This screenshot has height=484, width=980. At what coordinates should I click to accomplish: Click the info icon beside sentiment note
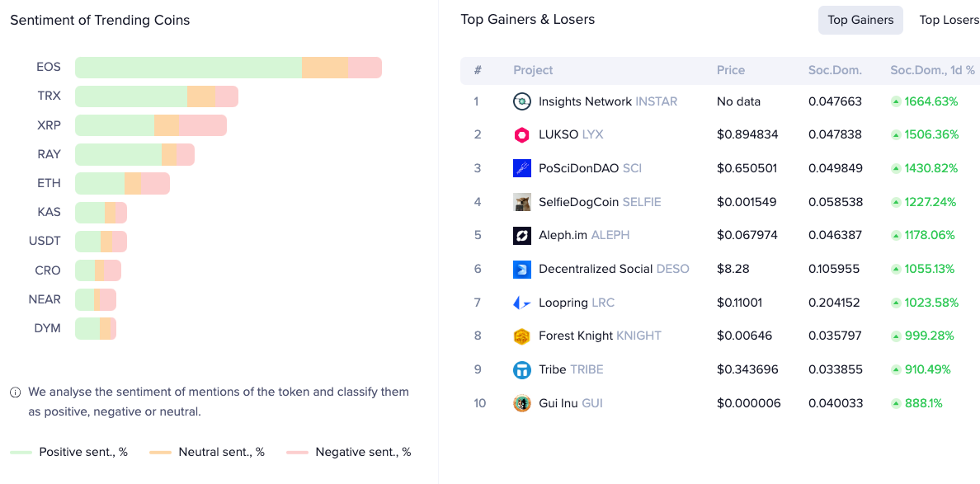click(x=15, y=392)
